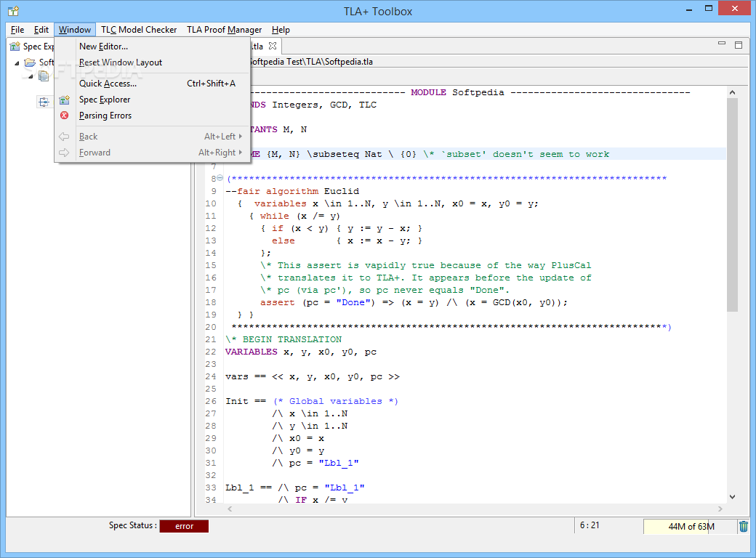Click the horizontal scroll right arrow
This screenshot has width=756, height=558.
pos(720,509)
